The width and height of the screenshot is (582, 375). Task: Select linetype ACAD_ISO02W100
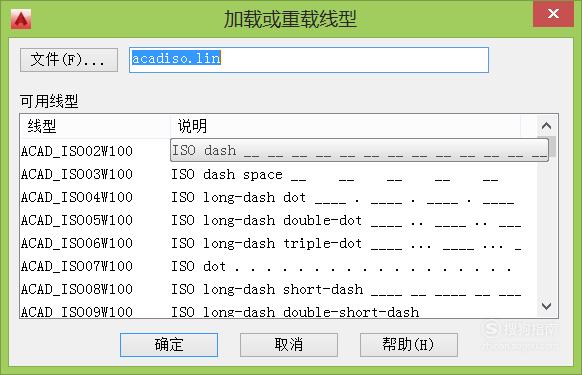77,151
